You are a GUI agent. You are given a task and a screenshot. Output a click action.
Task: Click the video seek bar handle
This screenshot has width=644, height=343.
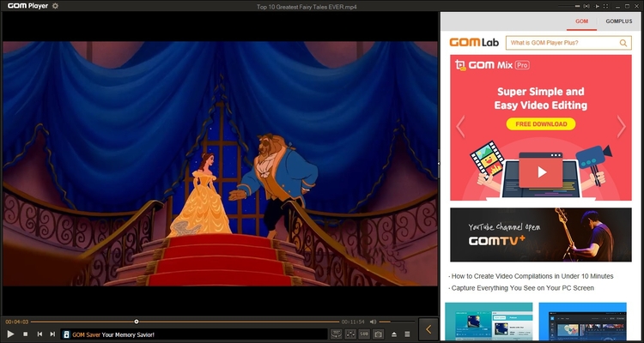(137, 322)
